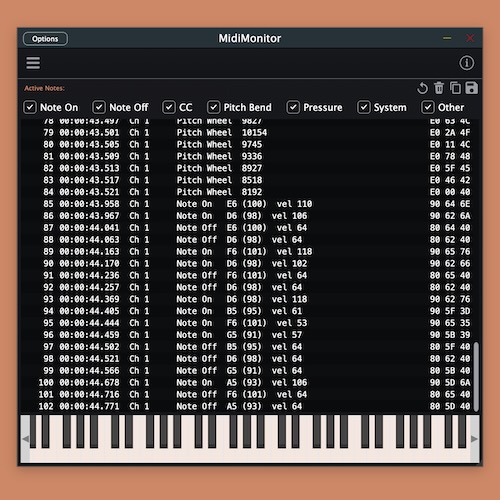Click timestamp 00:00:44.678
The height and width of the screenshot is (500, 500).
pos(89,382)
